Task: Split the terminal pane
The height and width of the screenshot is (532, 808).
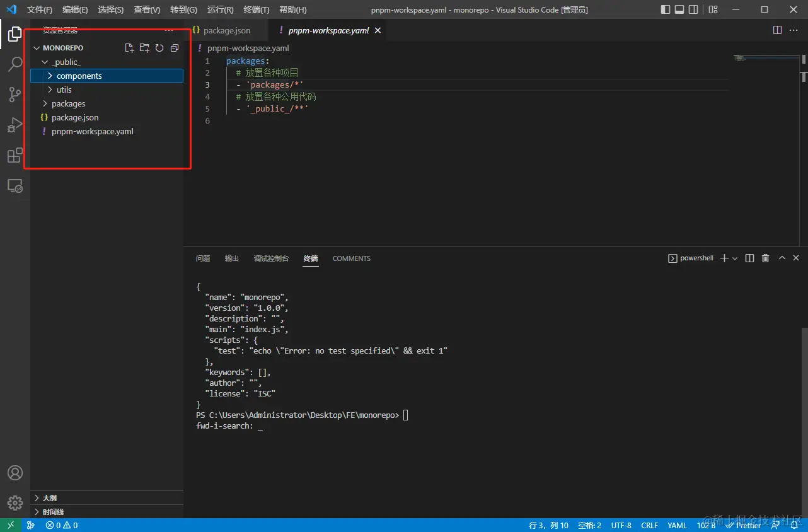Action: pos(749,258)
